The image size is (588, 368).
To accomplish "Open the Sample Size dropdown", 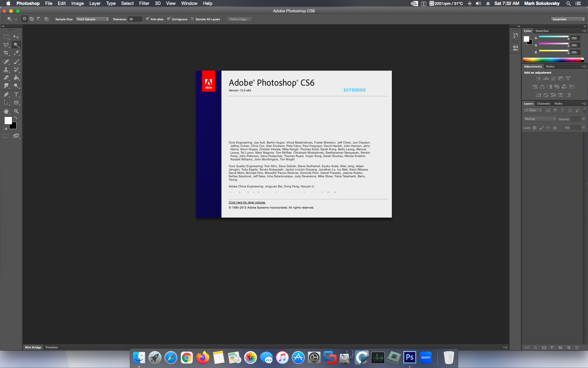I will click(x=92, y=19).
